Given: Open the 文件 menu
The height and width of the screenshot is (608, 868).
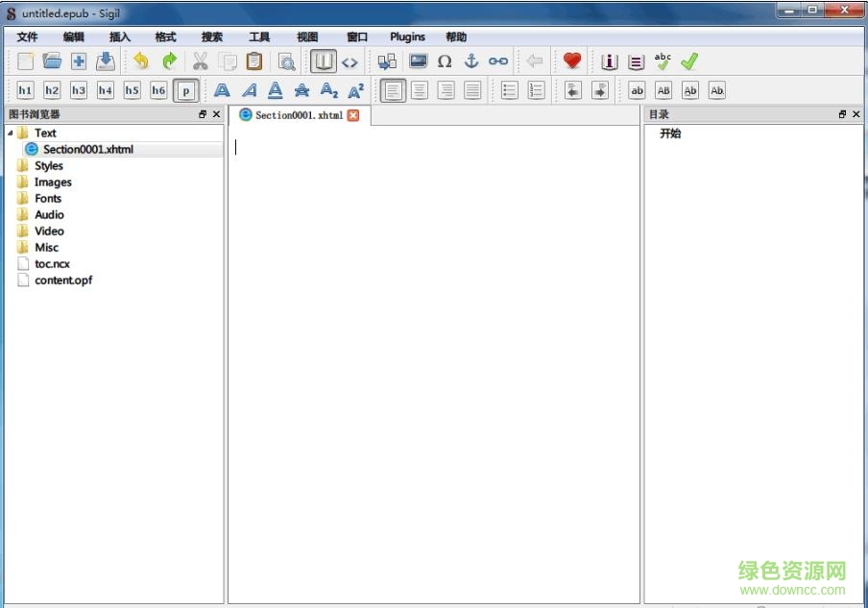Looking at the screenshot, I should pos(27,36).
